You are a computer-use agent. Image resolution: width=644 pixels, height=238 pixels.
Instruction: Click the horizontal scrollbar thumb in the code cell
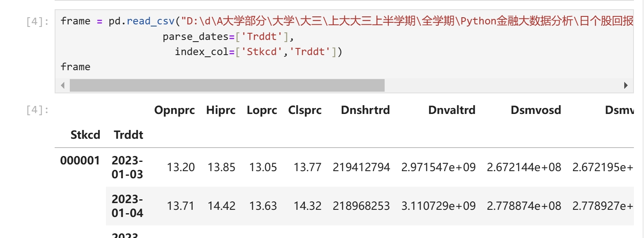227,85
